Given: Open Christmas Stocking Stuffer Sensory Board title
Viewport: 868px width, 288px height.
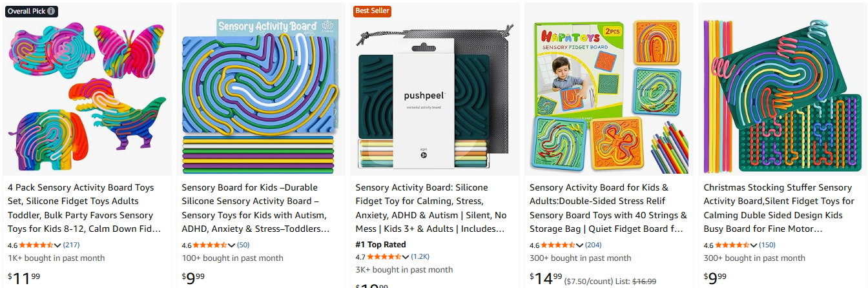Looking at the screenshot, I should 778,208.
